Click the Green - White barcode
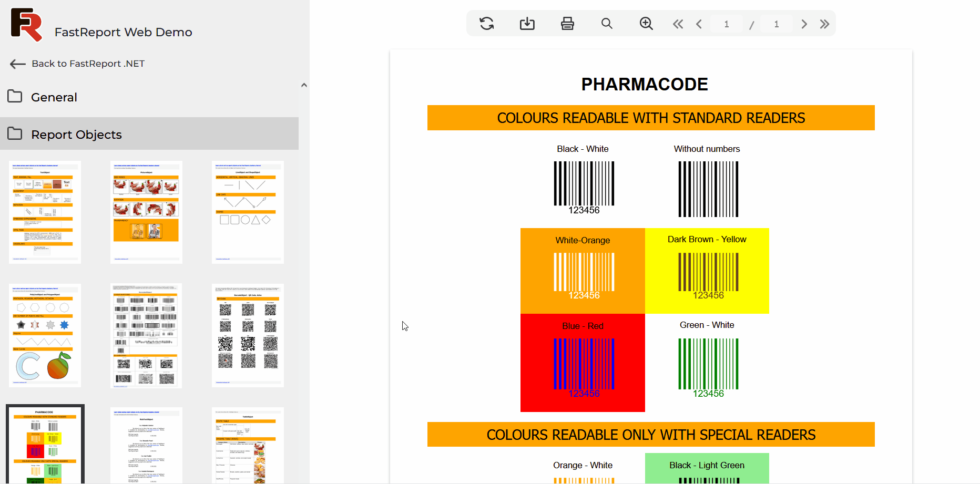Image resolution: width=980 pixels, height=484 pixels. click(708, 368)
